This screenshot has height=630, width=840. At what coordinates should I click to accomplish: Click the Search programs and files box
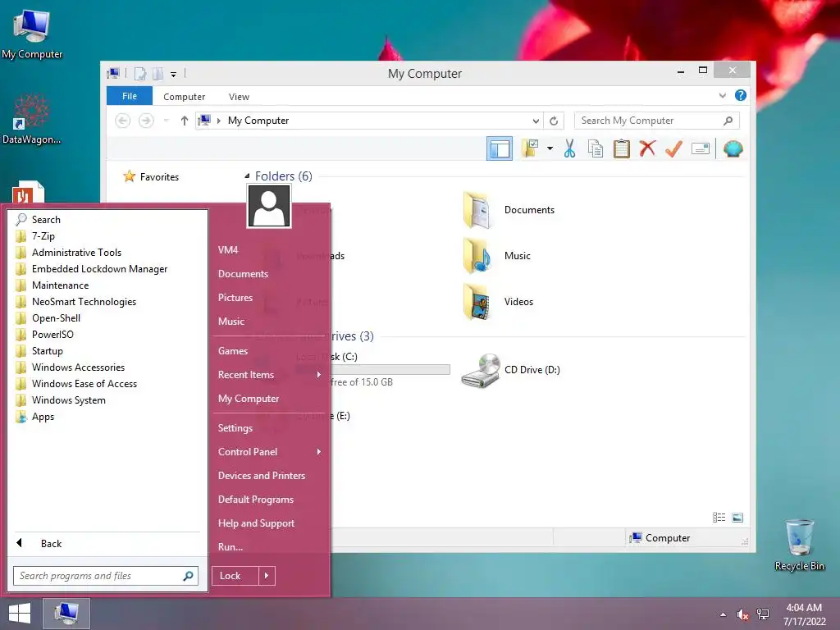(106, 576)
